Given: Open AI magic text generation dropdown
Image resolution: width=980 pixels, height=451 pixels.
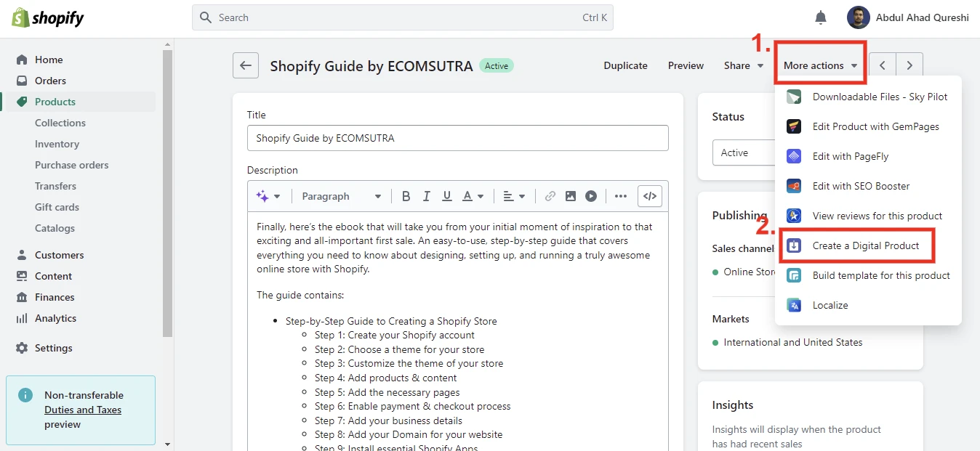Looking at the screenshot, I should click(268, 196).
